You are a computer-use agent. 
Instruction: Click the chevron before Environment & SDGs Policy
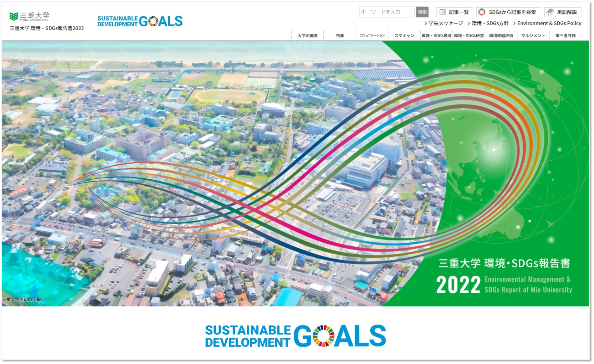coord(514,23)
